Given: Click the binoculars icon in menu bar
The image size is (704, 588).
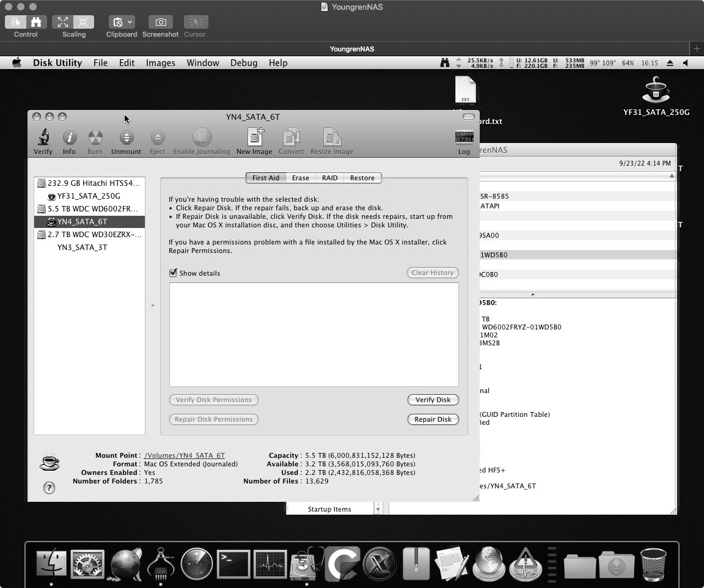Looking at the screenshot, I should tap(444, 63).
